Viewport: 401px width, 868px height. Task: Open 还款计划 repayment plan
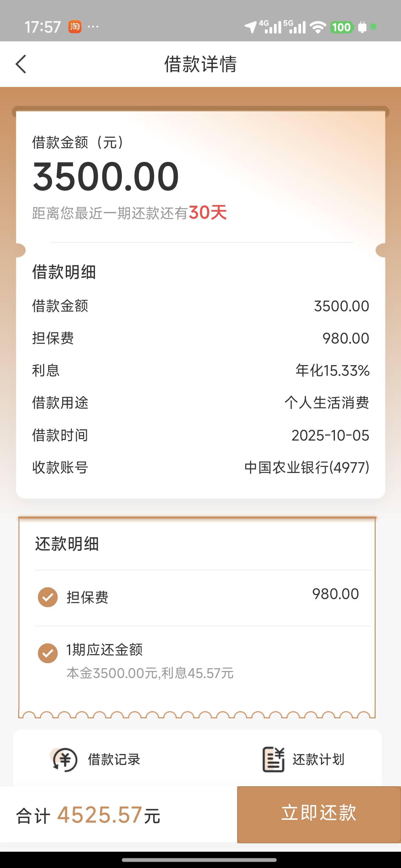(x=318, y=760)
